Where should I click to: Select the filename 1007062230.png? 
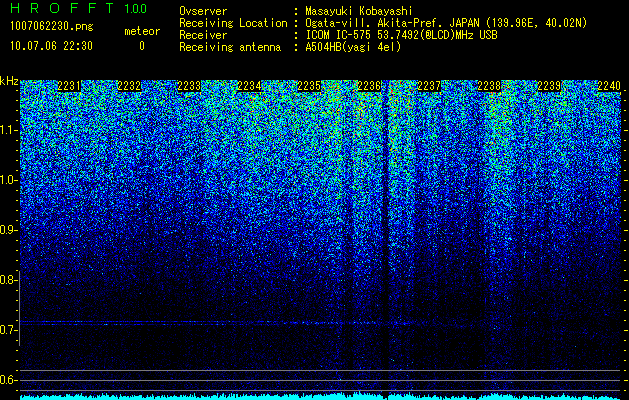(x=52, y=27)
